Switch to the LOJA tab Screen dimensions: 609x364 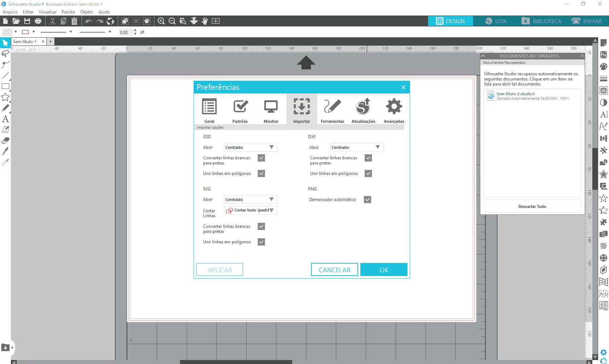pos(496,21)
